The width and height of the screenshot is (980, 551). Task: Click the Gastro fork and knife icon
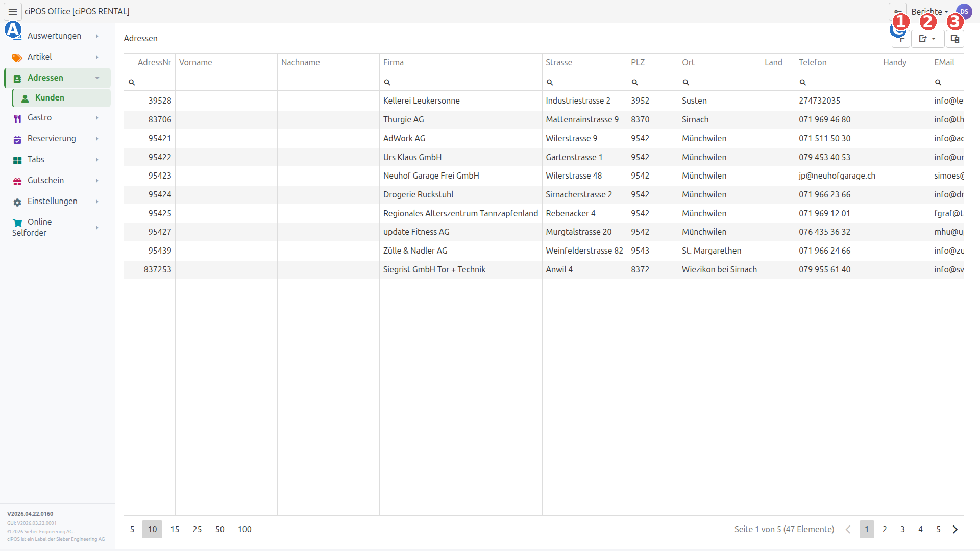point(17,118)
